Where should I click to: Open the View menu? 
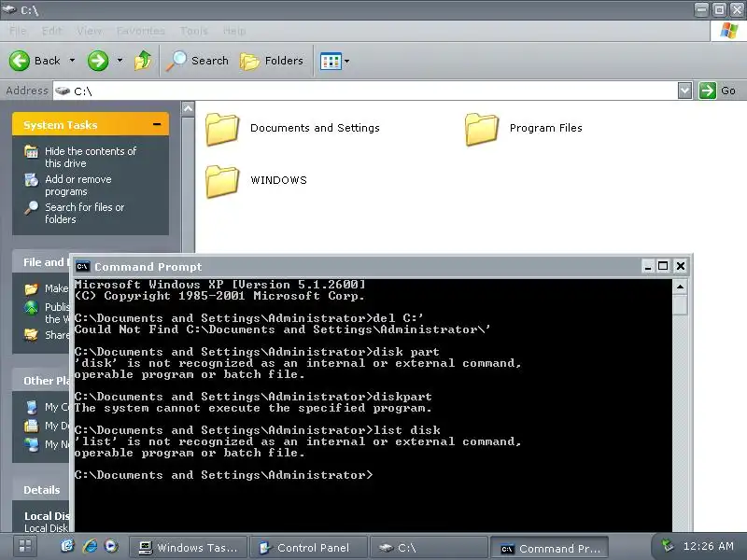[90, 31]
